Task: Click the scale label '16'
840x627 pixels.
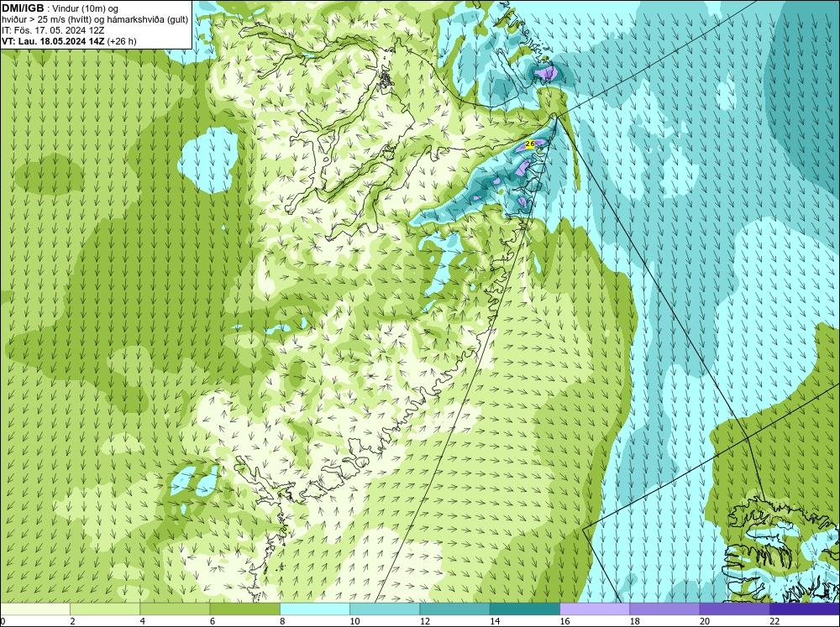Action: (564, 621)
